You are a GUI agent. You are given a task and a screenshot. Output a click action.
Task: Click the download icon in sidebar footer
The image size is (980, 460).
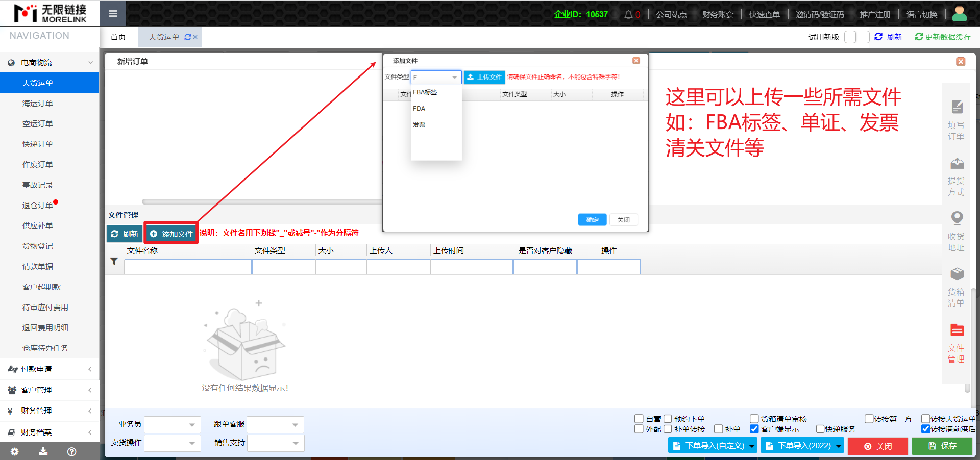tap(43, 451)
